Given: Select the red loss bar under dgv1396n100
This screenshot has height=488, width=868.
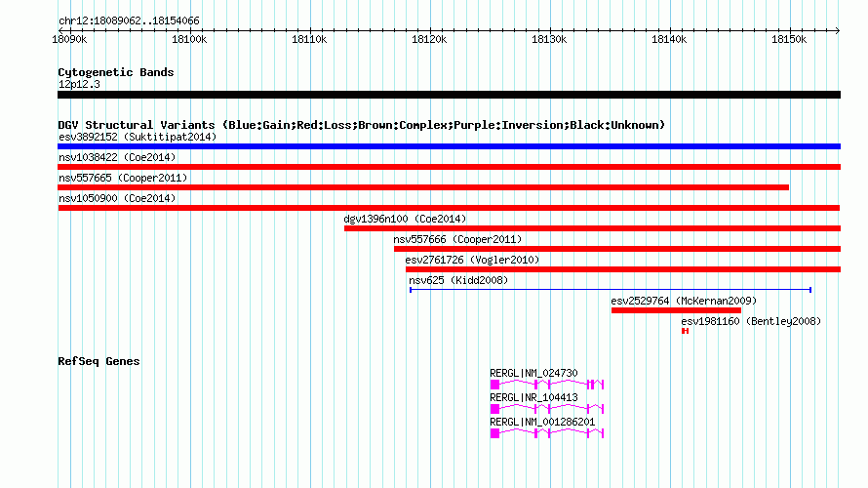Looking at the screenshot, I should coord(592,228).
